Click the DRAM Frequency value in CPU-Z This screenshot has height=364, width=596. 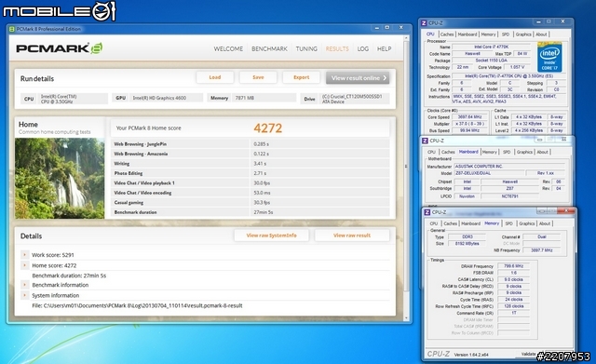coord(513,266)
